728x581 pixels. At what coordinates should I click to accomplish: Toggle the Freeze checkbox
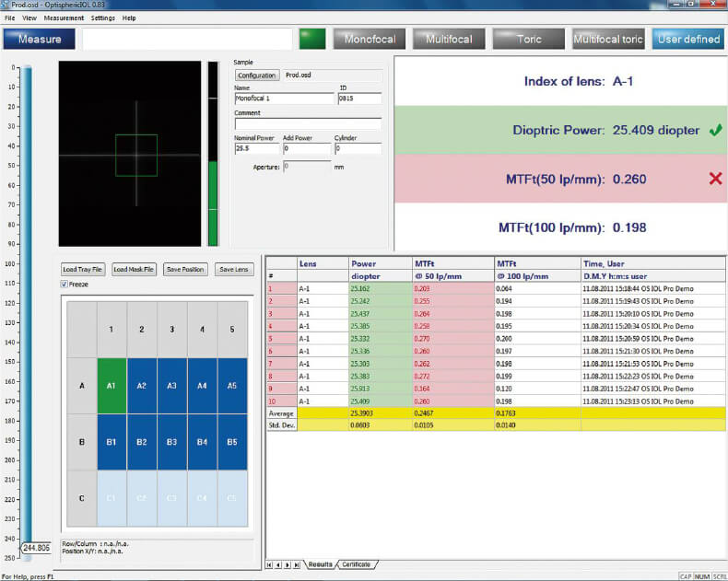tap(65, 285)
